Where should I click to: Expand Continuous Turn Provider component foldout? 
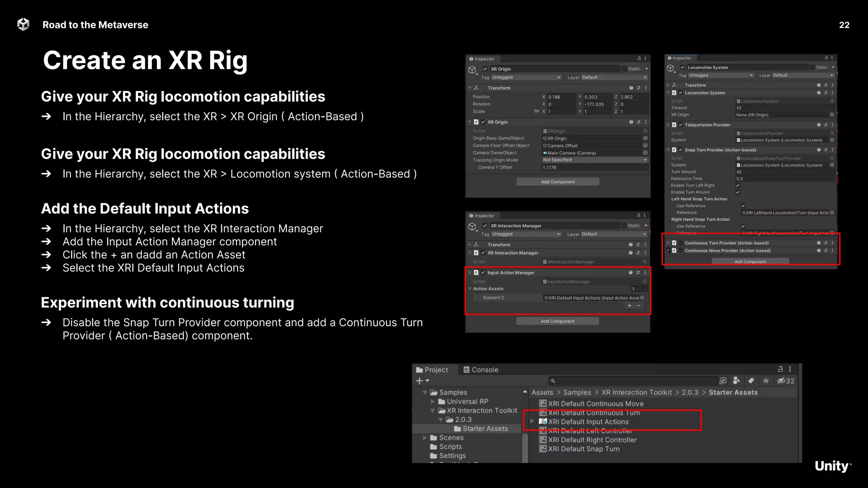[668, 243]
